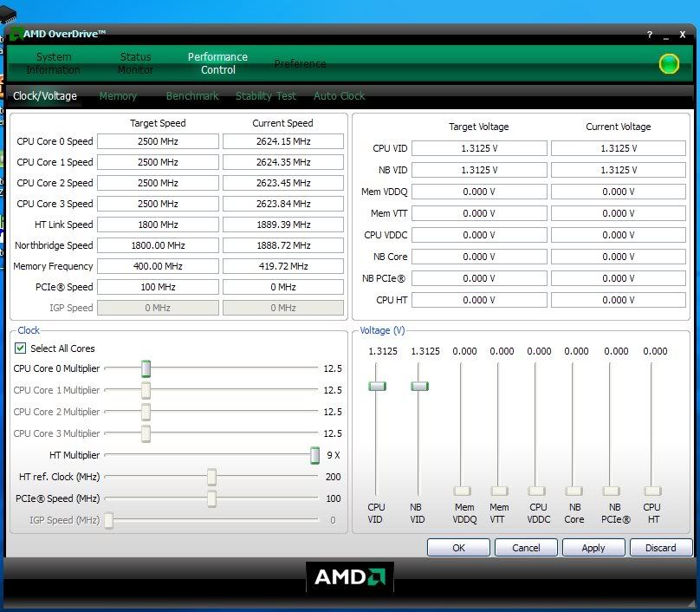Click the CPU Core 1 Speed target field
Image resolution: width=700 pixels, height=612 pixels.
pos(158,162)
